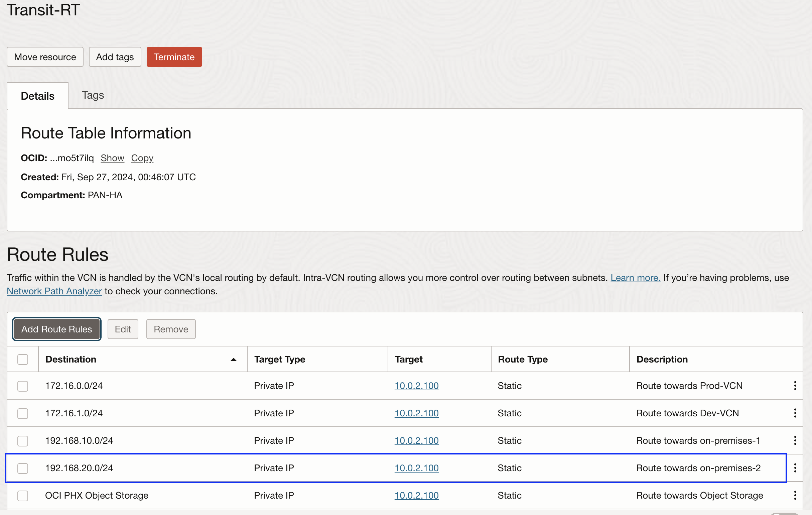The height and width of the screenshot is (515, 812).
Task: Click the Add Route Rules button
Action: point(57,329)
